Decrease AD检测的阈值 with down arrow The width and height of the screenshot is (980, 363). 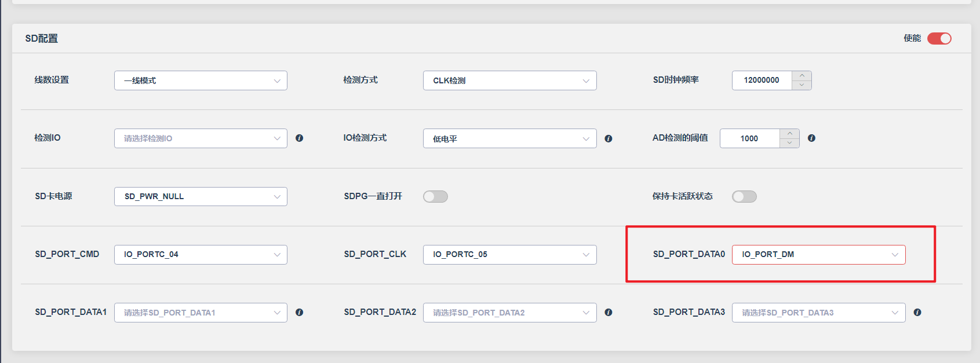(x=789, y=143)
